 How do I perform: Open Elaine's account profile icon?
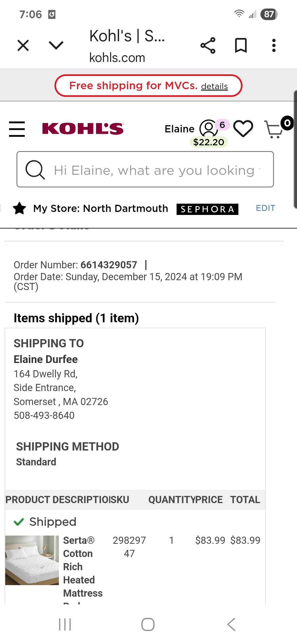(208, 128)
